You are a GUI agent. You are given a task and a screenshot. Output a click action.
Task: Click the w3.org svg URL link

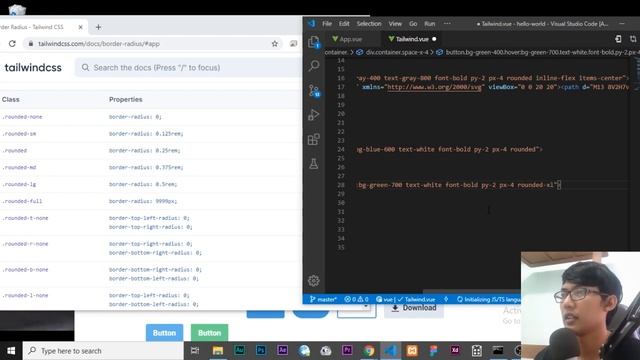coord(434,87)
